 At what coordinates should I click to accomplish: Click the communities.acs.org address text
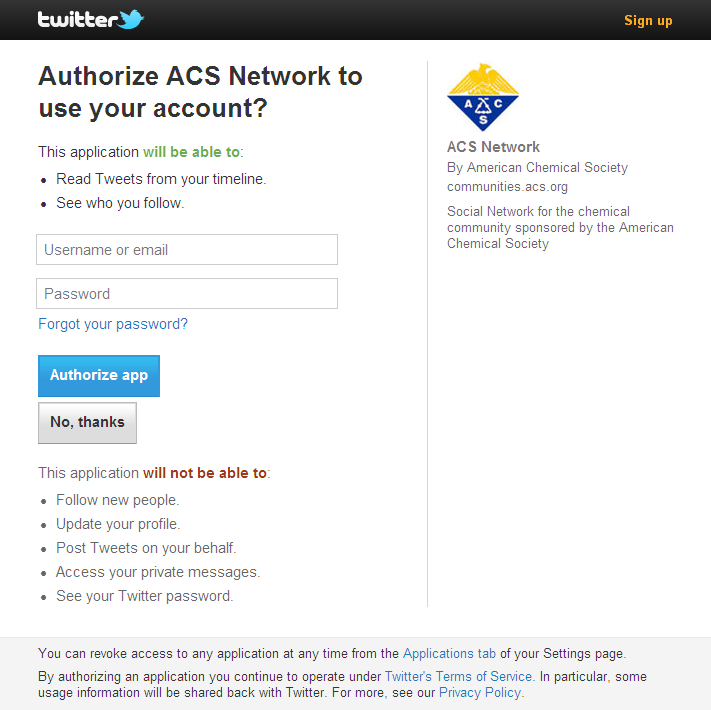(x=507, y=187)
